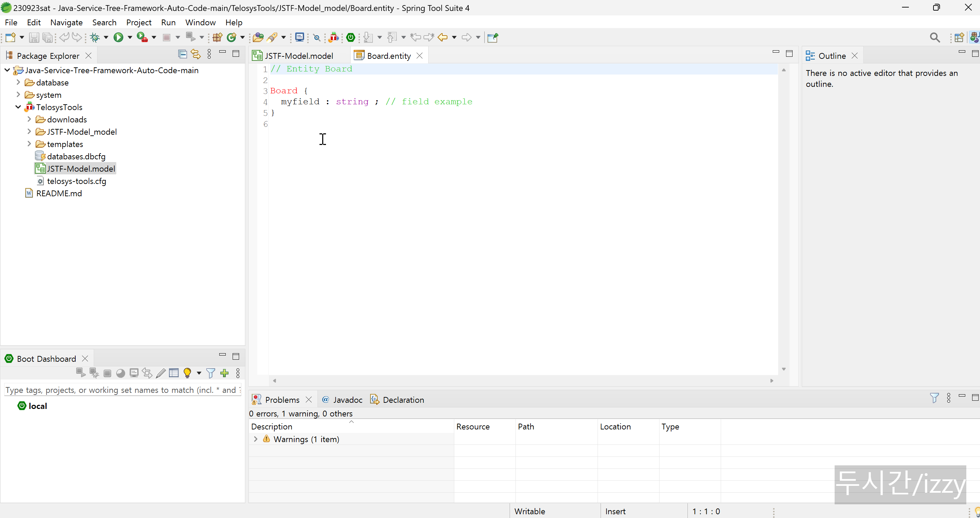Collapse All in Package Explorer
The image size is (980, 518).
pyautogui.click(x=183, y=54)
